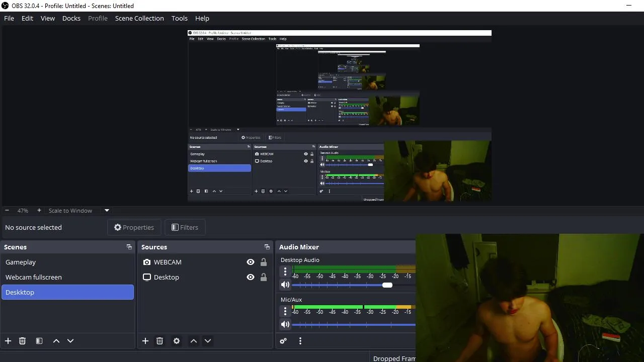Select the Deskktop scene
Viewport: 644px width, 362px height.
(x=68, y=292)
